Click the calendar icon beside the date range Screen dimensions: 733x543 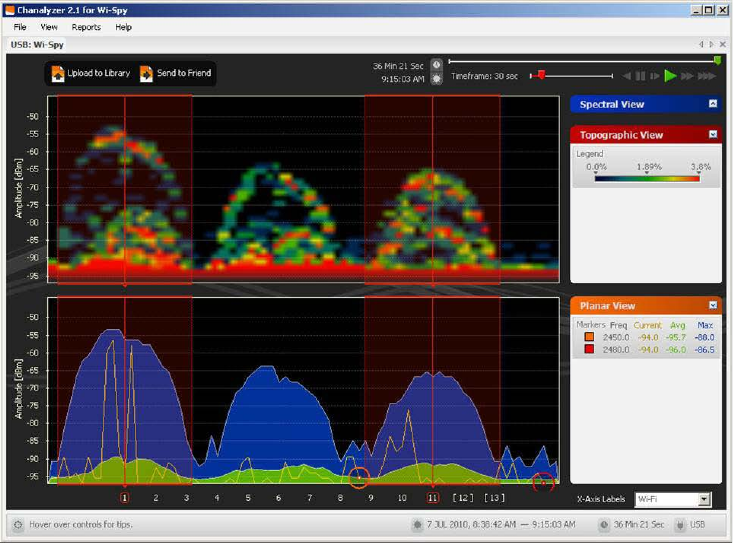[x=417, y=524]
